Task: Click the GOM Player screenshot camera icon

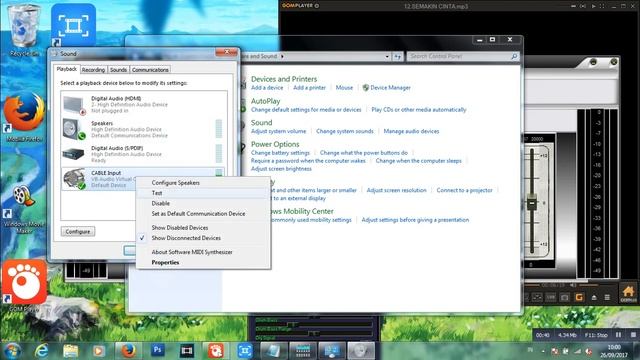Action: tap(564, 298)
